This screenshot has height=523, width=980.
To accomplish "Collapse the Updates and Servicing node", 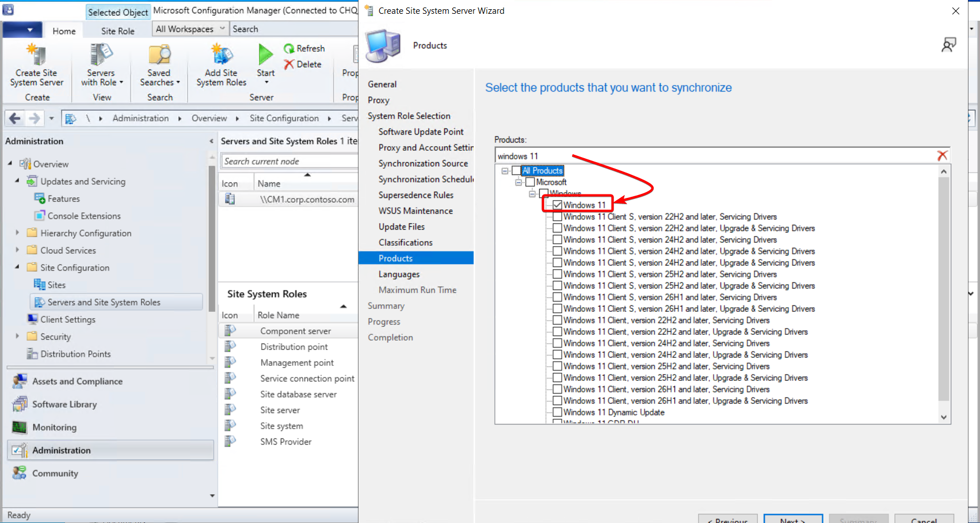I will 17,181.
